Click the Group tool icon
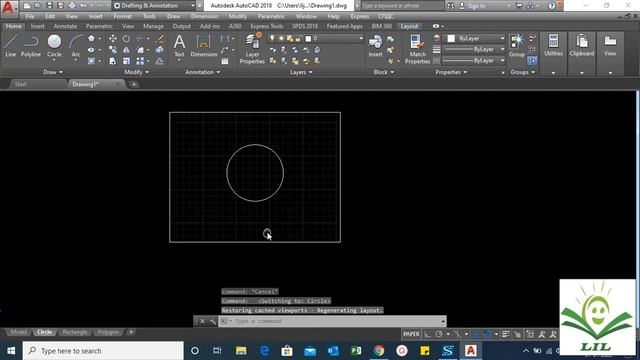The image size is (640, 360). click(517, 45)
